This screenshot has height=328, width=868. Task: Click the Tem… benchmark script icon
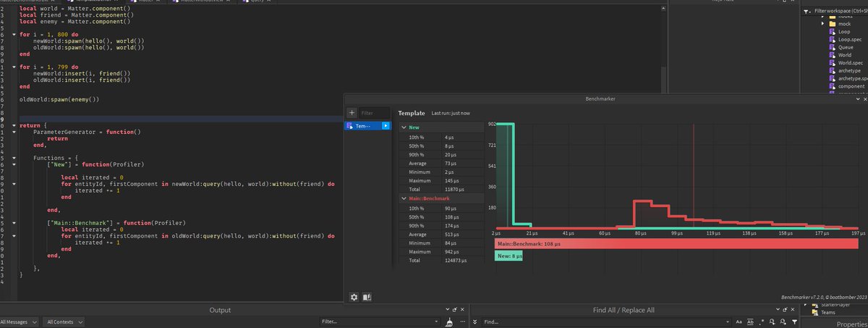tap(350, 126)
